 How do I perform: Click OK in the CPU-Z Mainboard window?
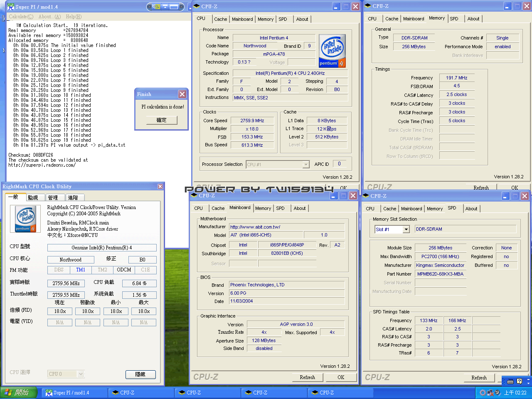click(x=341, y=377)
